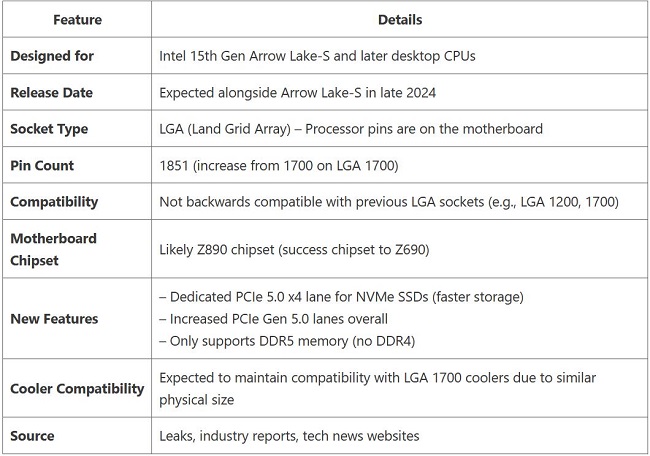Image resolution: width=650 pixels, height=456 pixels.
Task: Click the LGA Land Grid Array description
Action: click(351, 129)
